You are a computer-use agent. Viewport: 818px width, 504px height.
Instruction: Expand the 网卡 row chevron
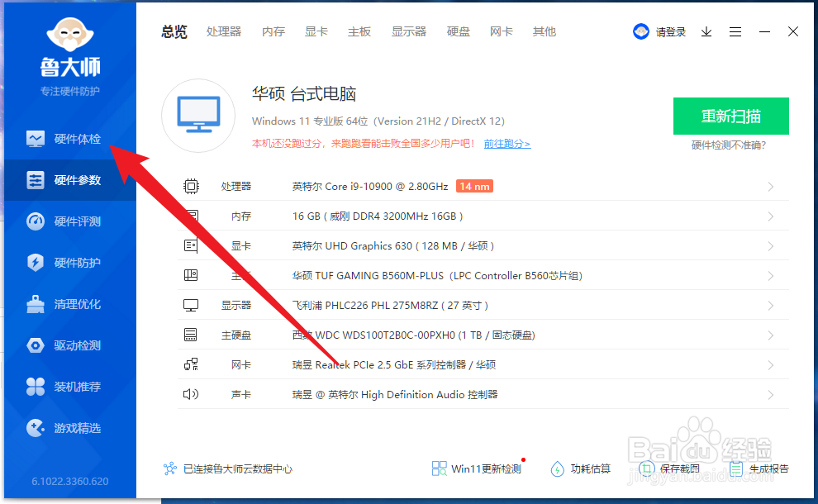pyautogui.click(x=771, y=365)
